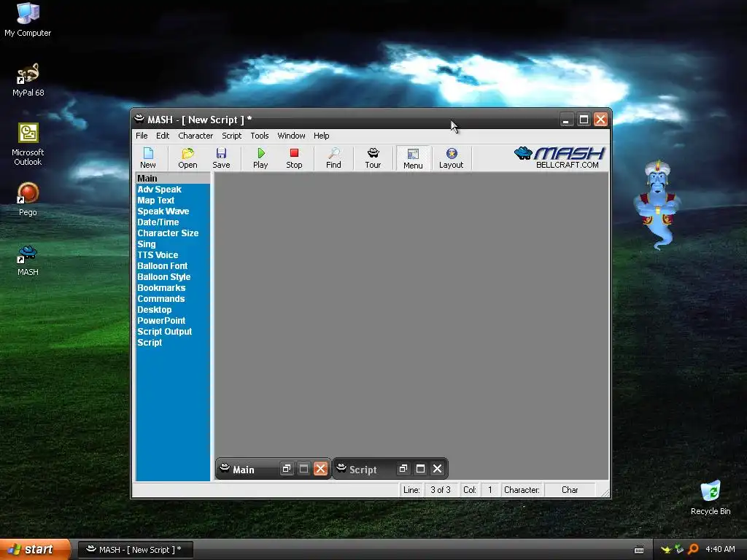
Task: Click the genie lamp tray icon
Action: 666,550
